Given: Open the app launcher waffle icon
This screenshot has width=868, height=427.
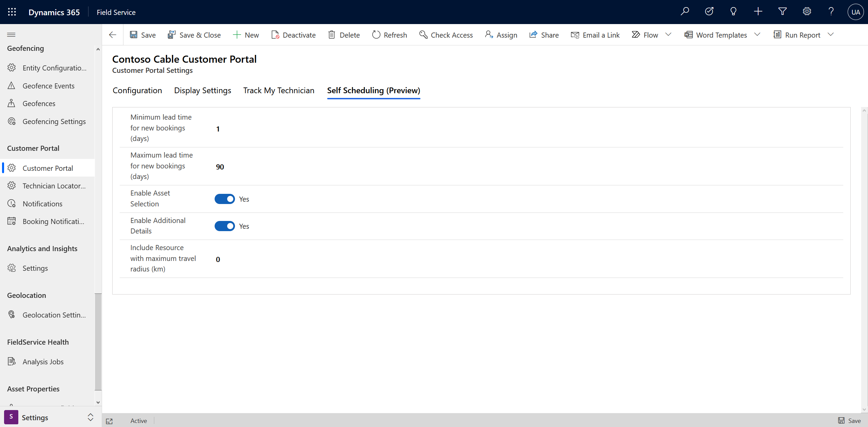Looking at the screenshot, I should (12, 12).
